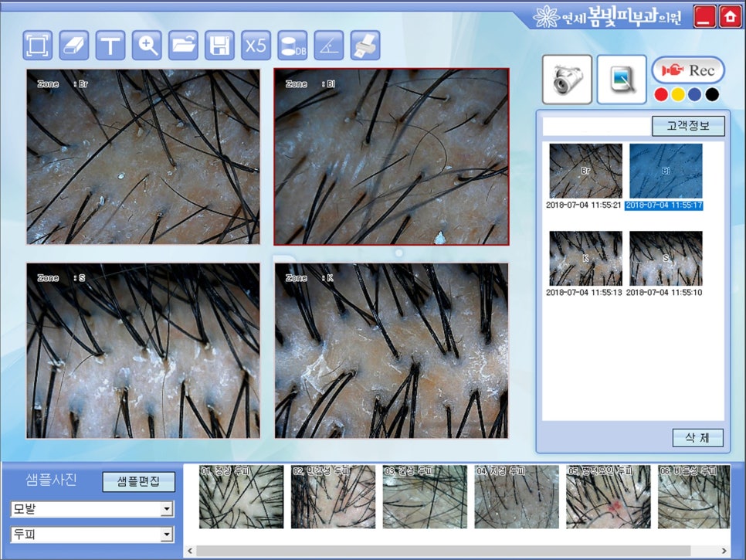Click the magnifier zoom icon

coord(147,46)
